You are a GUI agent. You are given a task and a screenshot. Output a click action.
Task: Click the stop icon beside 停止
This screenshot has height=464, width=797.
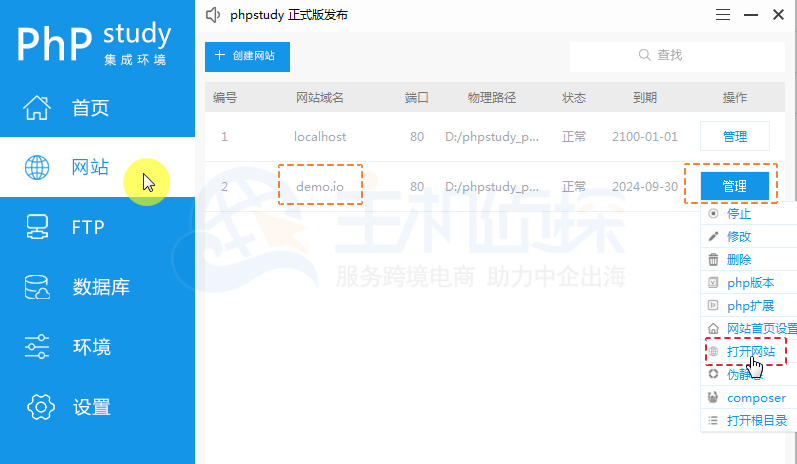coord(713,213)
